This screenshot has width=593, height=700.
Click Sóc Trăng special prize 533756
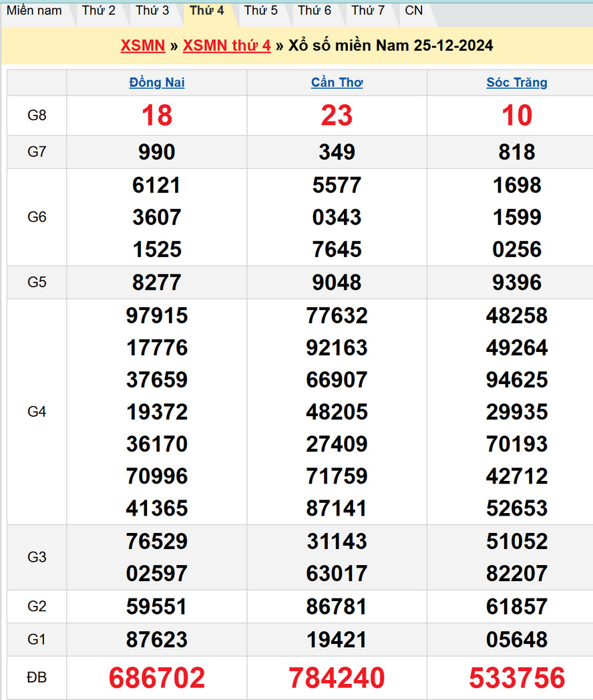tap(517, 678)
